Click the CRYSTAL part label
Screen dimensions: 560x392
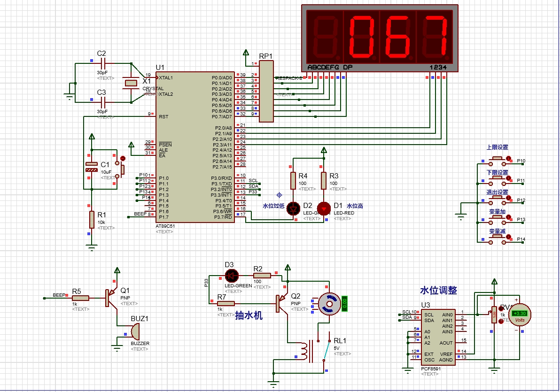click(153, 89)
